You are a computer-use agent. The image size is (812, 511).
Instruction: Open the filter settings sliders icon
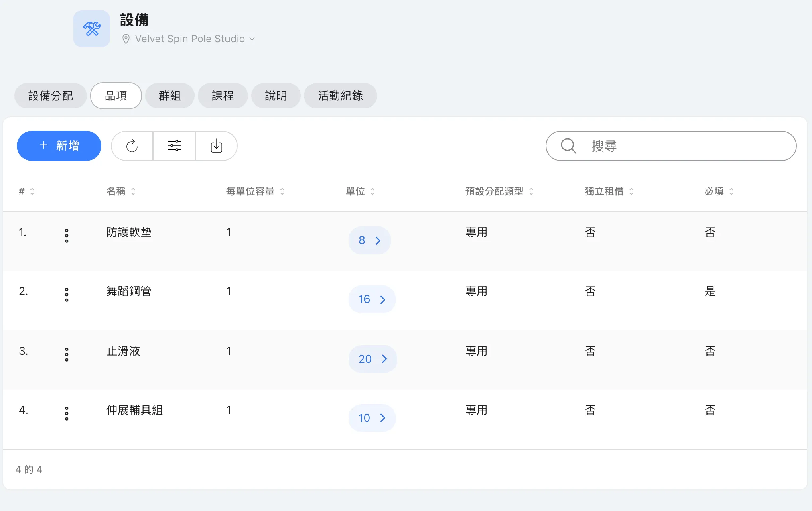(x=174, y=146)
